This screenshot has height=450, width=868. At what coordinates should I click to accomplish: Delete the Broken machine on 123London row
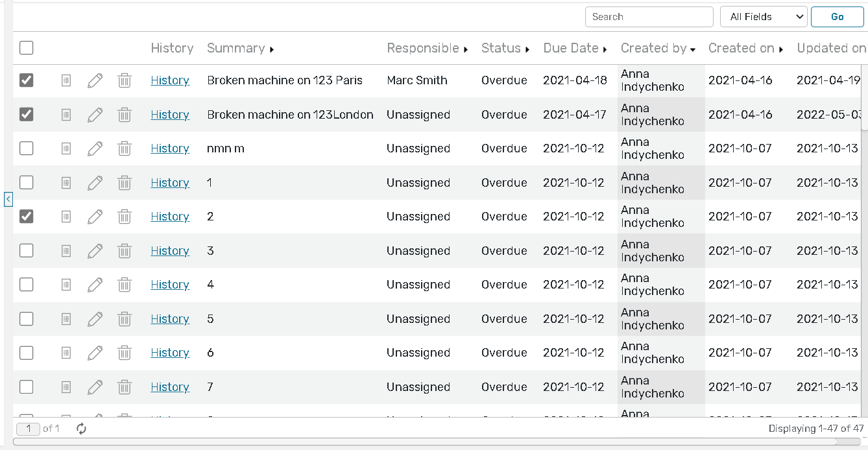point(125,115)
